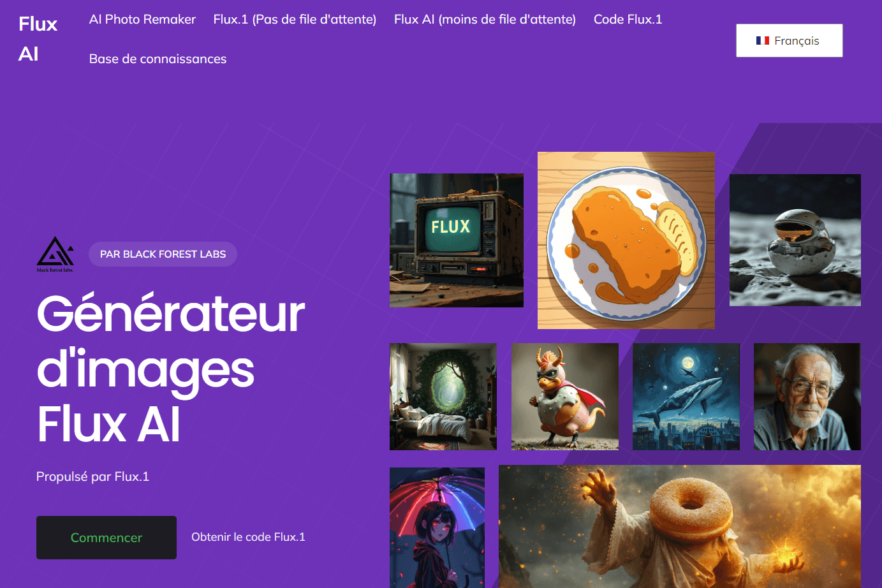Click the French flag icon

(x=763, y=41)
